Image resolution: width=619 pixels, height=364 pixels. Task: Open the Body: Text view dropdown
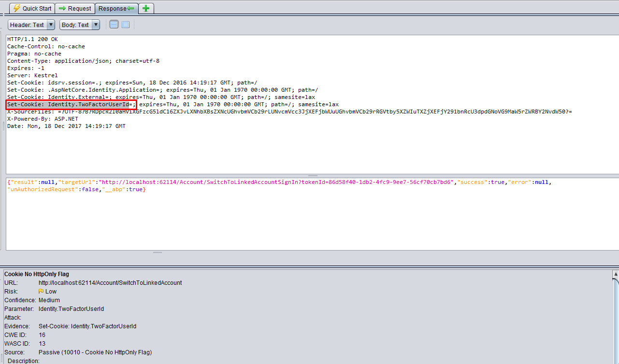80,25
